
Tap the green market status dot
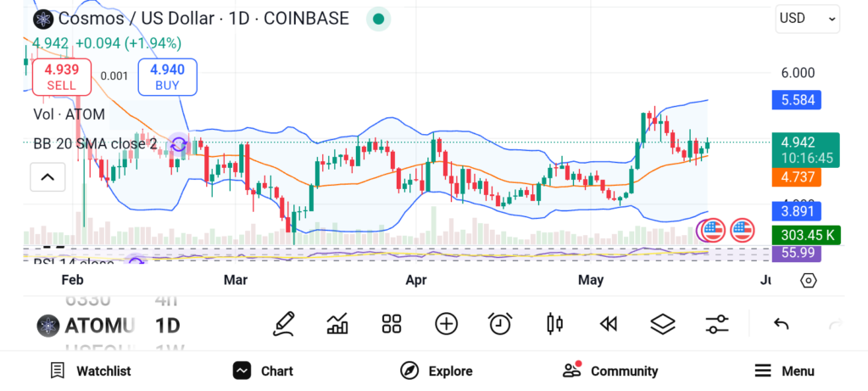point(379,20)
